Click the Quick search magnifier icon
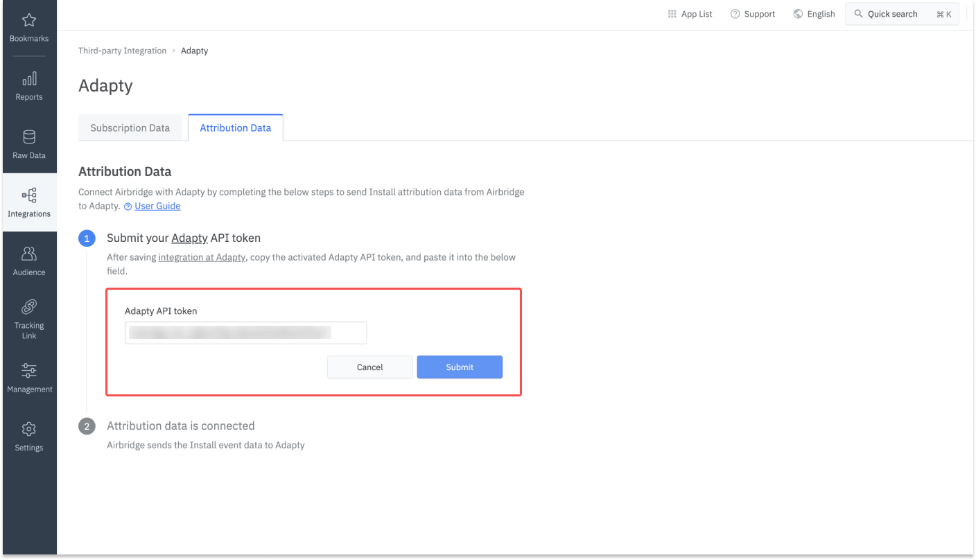The height and width of the screenshot is (560, 976). tap(858, 14)
